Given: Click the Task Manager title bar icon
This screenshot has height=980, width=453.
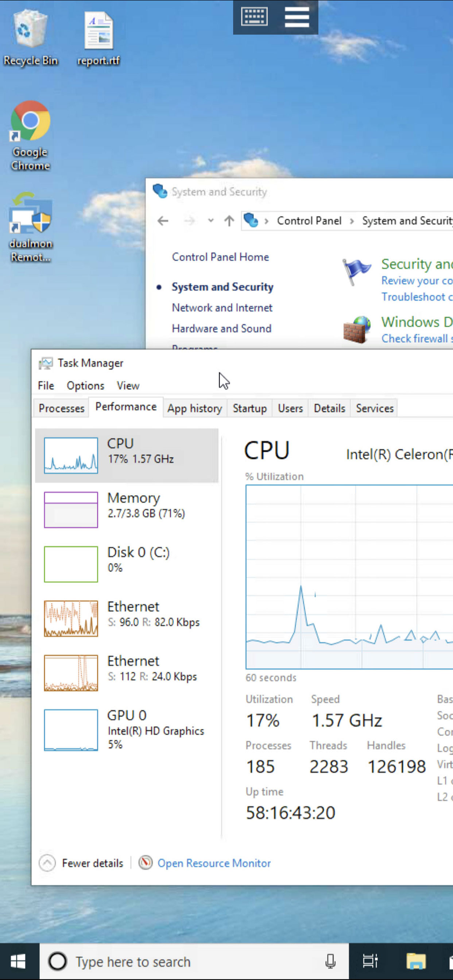Looking at the screenshot, I should (x=46, y=363).
